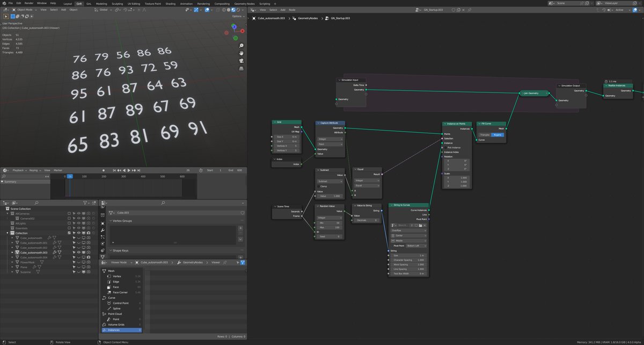The height and width of the screenshot is (345, 644).
Task: Switch to the Shading workspace tab
Action: coord(170,3)
